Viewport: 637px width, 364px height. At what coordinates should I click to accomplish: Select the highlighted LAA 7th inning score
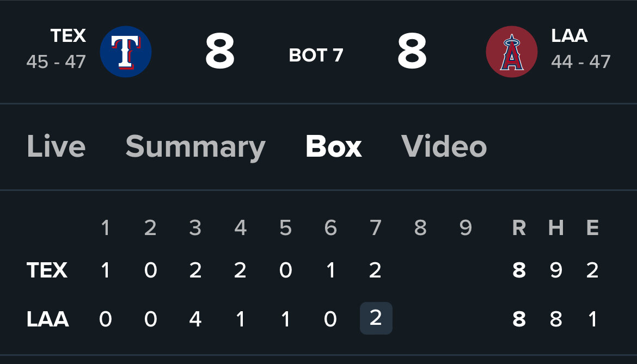point(376,318)
